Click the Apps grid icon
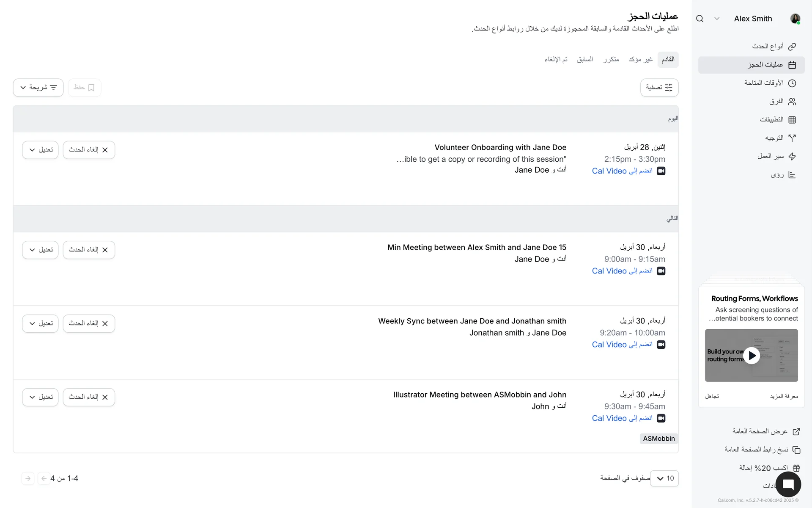 [x=792, y=120]
